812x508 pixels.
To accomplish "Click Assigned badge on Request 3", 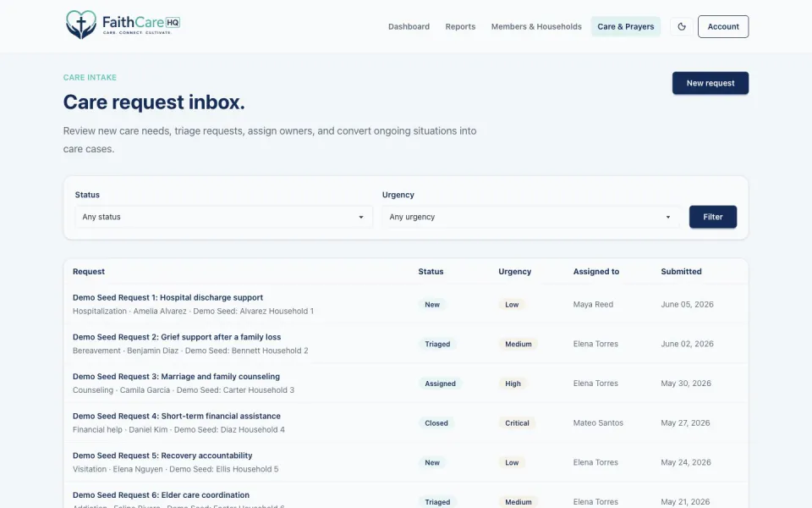I will 440,384.
